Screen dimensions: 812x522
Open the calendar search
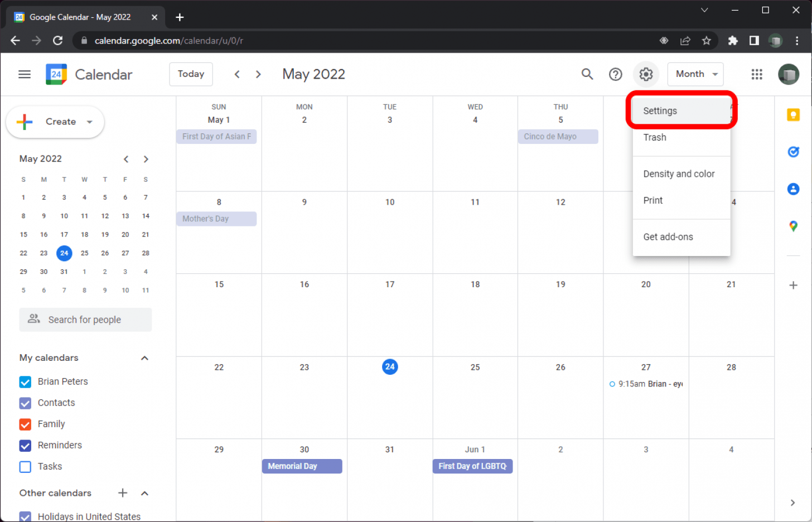click(x=587, y=74)
